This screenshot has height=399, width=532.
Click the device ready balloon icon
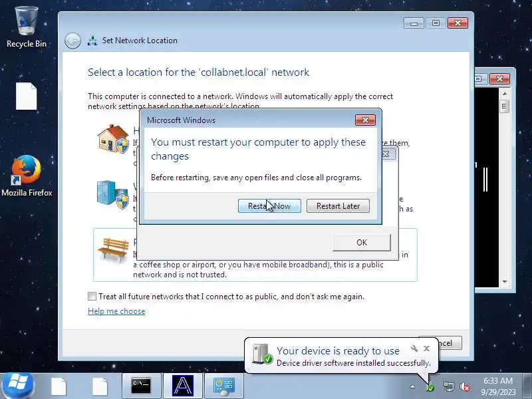click(x=262, y=354)
